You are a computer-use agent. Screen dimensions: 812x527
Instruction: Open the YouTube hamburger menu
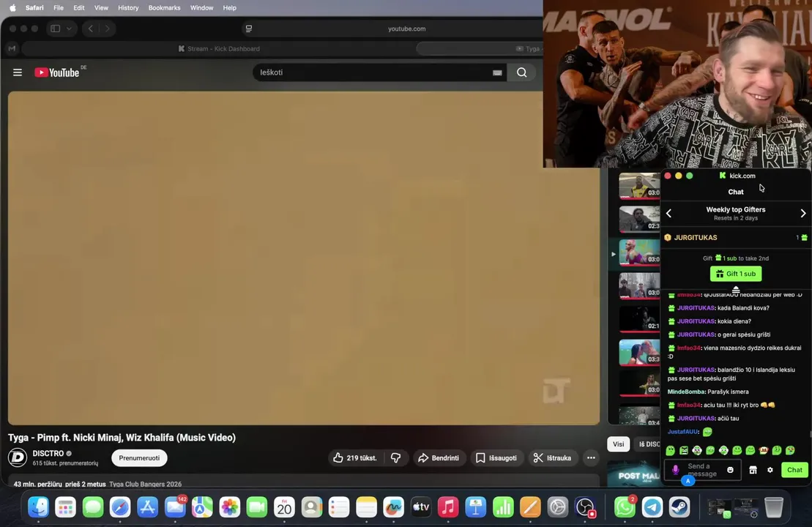point(18,72)
